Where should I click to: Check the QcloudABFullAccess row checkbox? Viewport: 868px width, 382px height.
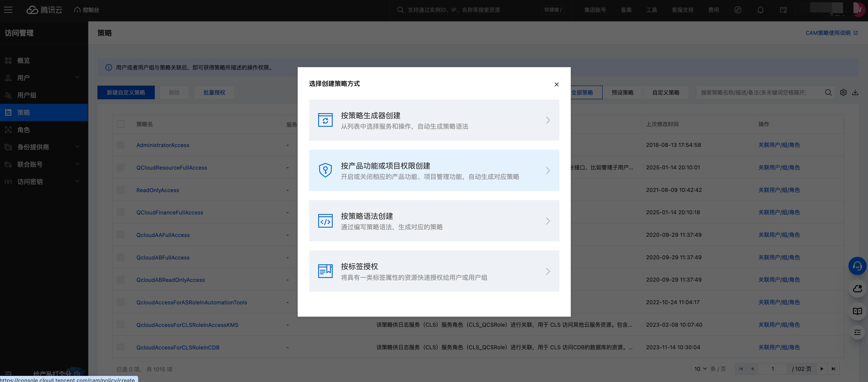pos(121,257)
